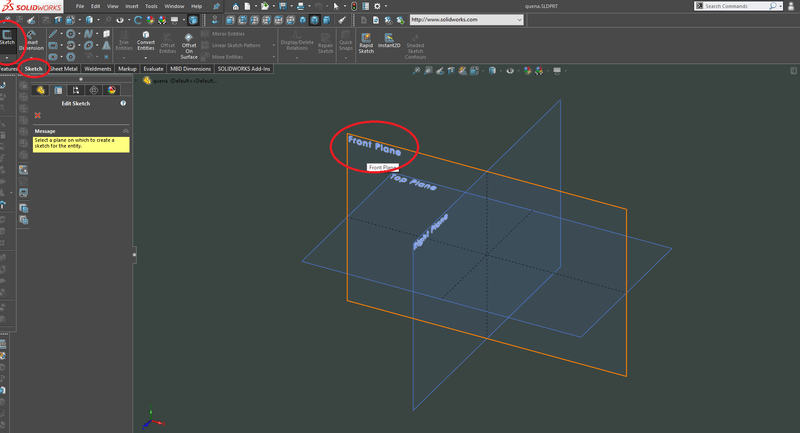The image size is (800, 433).
Task: Select the Right Plane label
Action: tap(430, 232)
